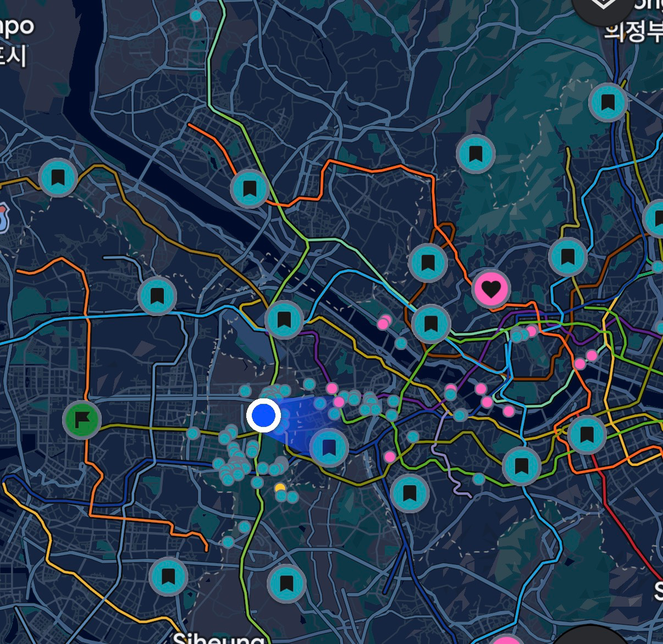Open the lower bookmark left of the pink heart
Viewport: 663px width, 644px height.
(x=431, y=324)
